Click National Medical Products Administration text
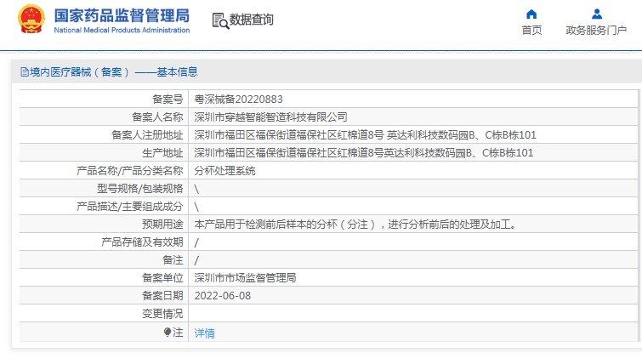Image resolution: width=642 pixels, height=364 pixels. [x=122, y=30]
